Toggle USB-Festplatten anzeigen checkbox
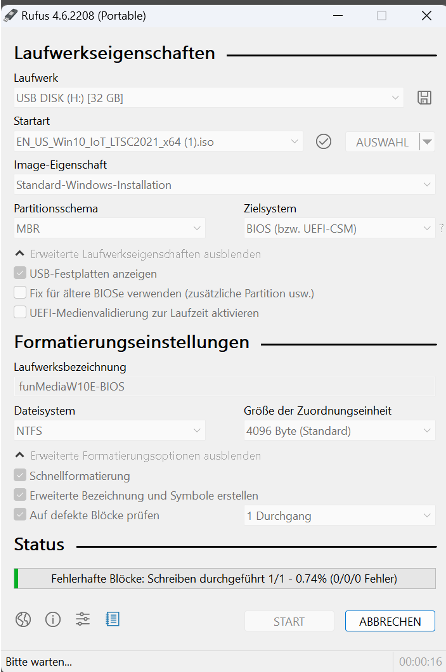446x672 pixels. [x=20, y=273]
